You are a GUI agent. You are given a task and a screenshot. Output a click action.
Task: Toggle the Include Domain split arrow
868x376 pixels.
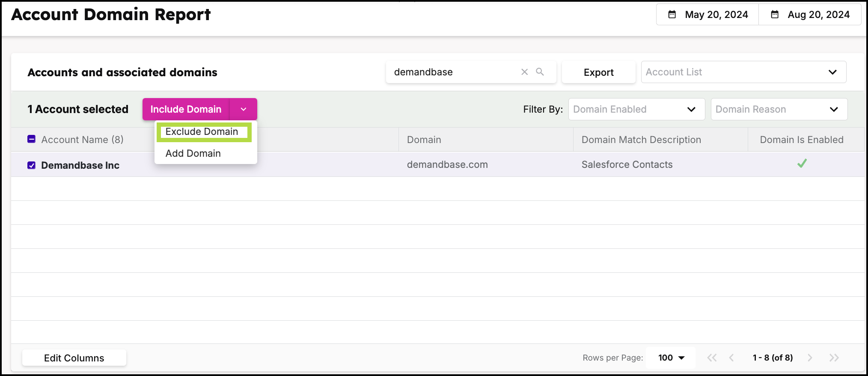pyautogui.click(x=244, y=109)
